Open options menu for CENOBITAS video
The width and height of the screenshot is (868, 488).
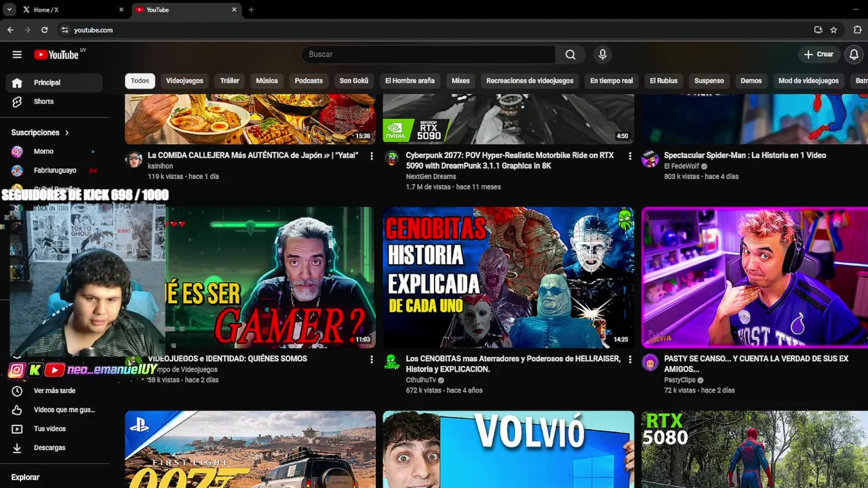click(629, 359)
